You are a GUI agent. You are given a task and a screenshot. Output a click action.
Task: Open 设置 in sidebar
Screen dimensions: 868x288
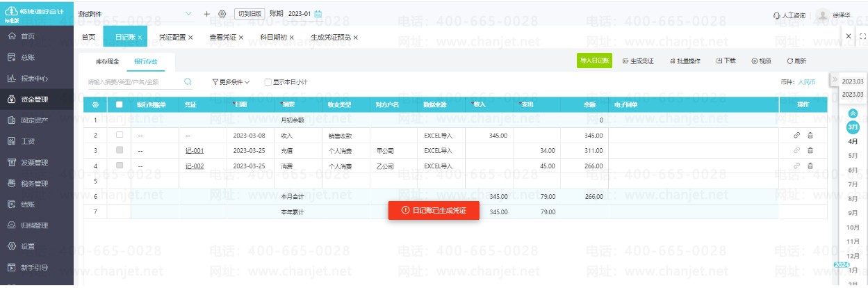pyautogui.click(x=37, y=246)
